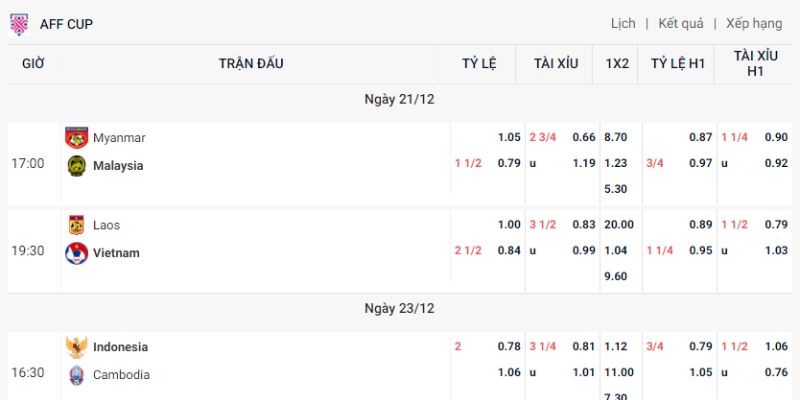Select the TỶ LỆ column header
This screenshot has width=800, height=400.
[479, 64]
